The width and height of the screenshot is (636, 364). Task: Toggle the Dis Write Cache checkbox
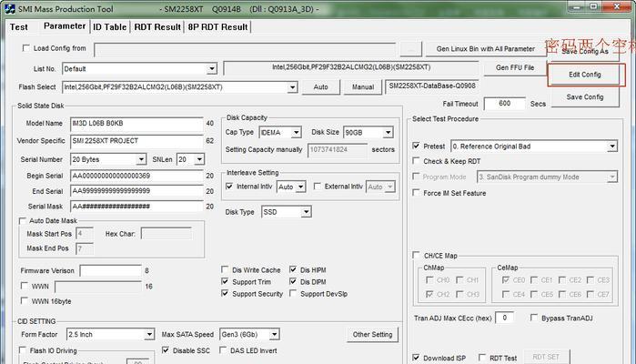[225, 270]
